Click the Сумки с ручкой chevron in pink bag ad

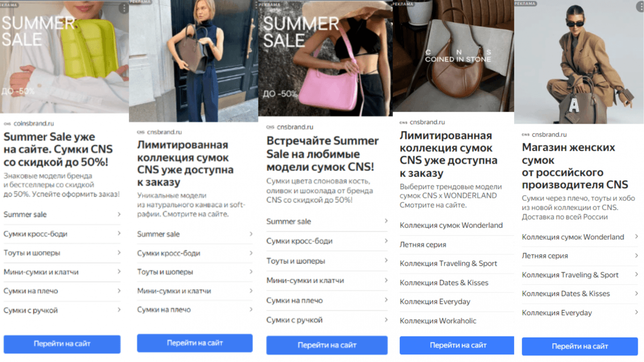point(386,320)
